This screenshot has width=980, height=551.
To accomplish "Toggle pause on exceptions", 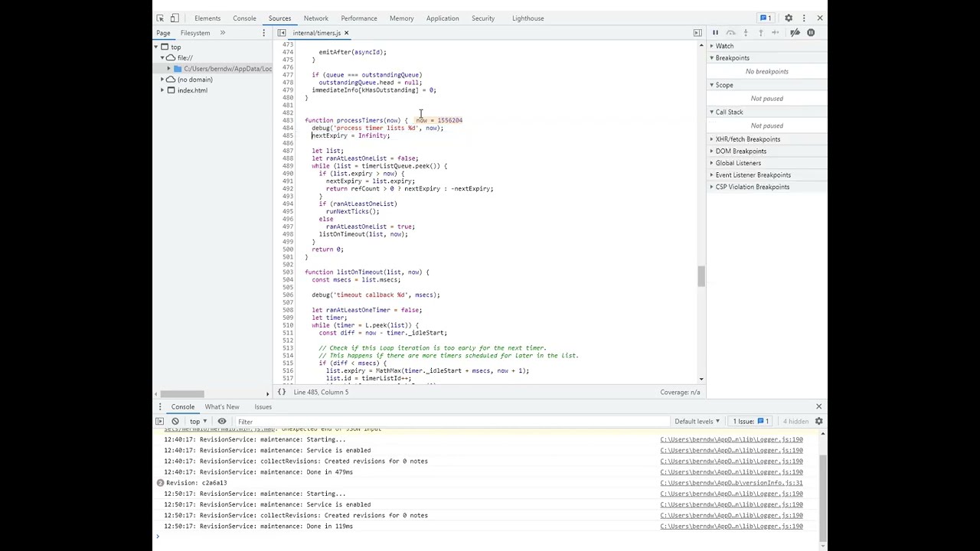I will click(811, 33).
